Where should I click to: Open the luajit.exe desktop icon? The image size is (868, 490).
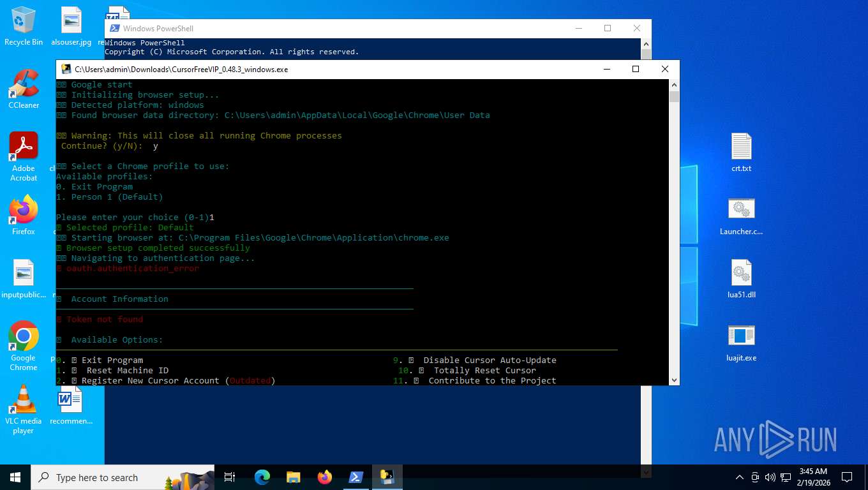pos(741,342)
